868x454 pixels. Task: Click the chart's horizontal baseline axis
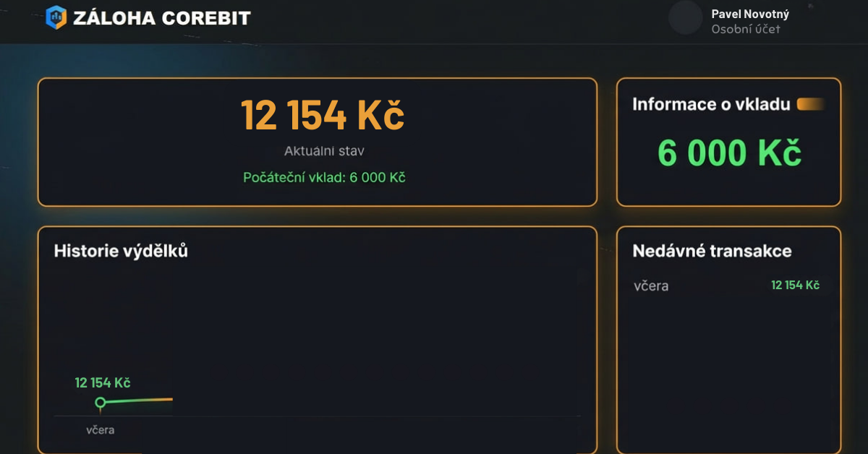coord(317,416)
